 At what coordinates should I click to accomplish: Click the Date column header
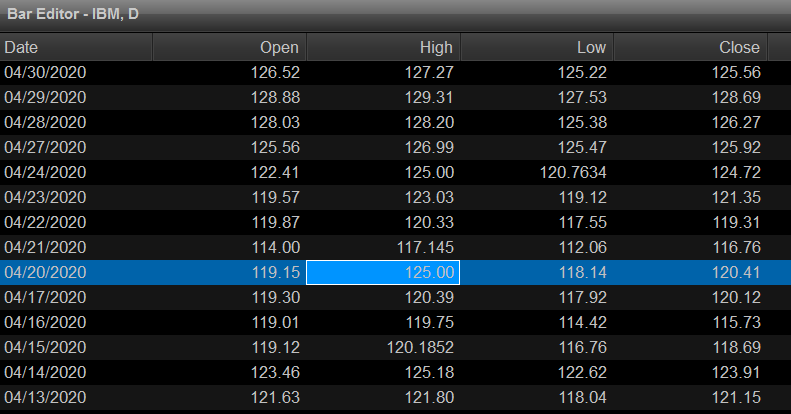coord(76,47)
